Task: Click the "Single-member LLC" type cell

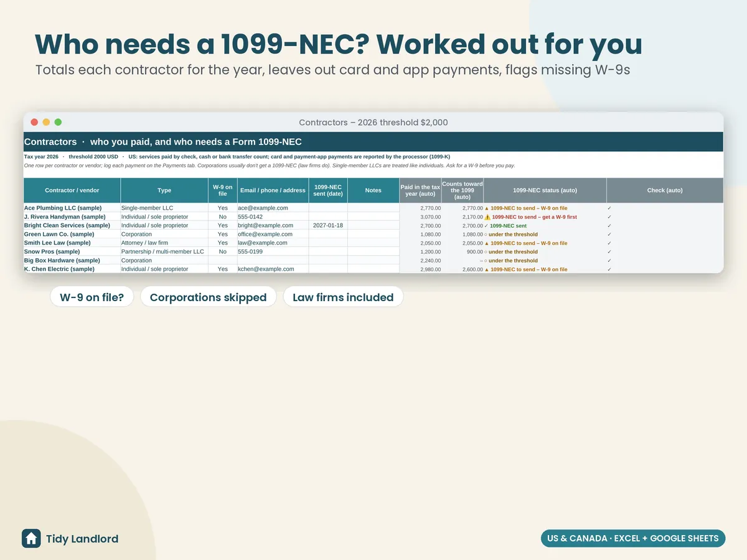Action: (x=164, y=208)
